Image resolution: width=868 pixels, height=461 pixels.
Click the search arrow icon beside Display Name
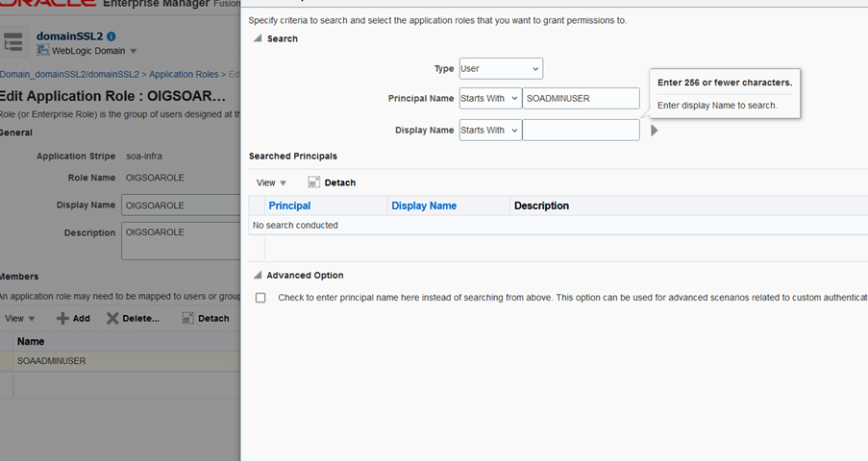(655, 131)
